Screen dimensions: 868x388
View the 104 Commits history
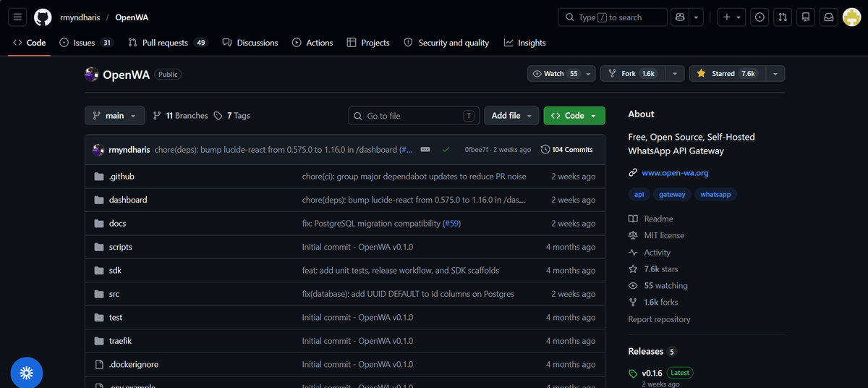[x=567, y=150]
